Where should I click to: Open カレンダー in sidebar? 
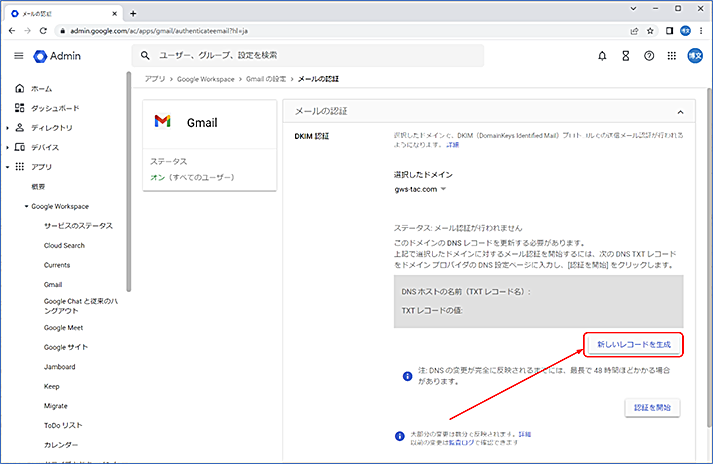(x=61, y=445)
